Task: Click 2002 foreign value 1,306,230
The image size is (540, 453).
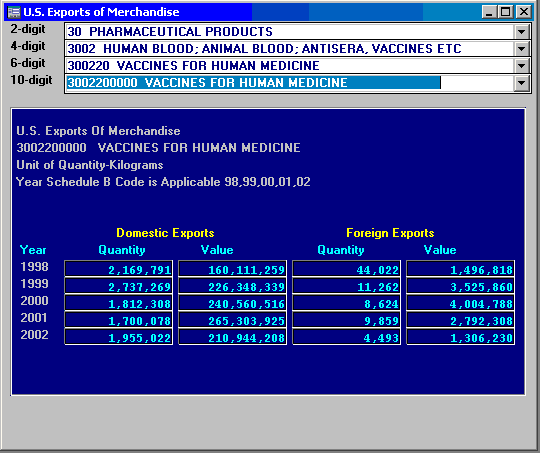Action: [x=460, y=337]
